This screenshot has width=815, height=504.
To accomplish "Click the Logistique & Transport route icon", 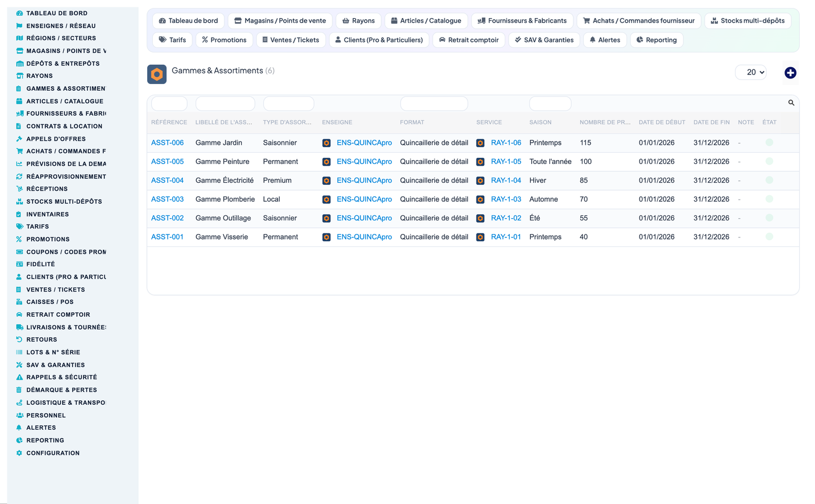I will [x=19, y=403].
